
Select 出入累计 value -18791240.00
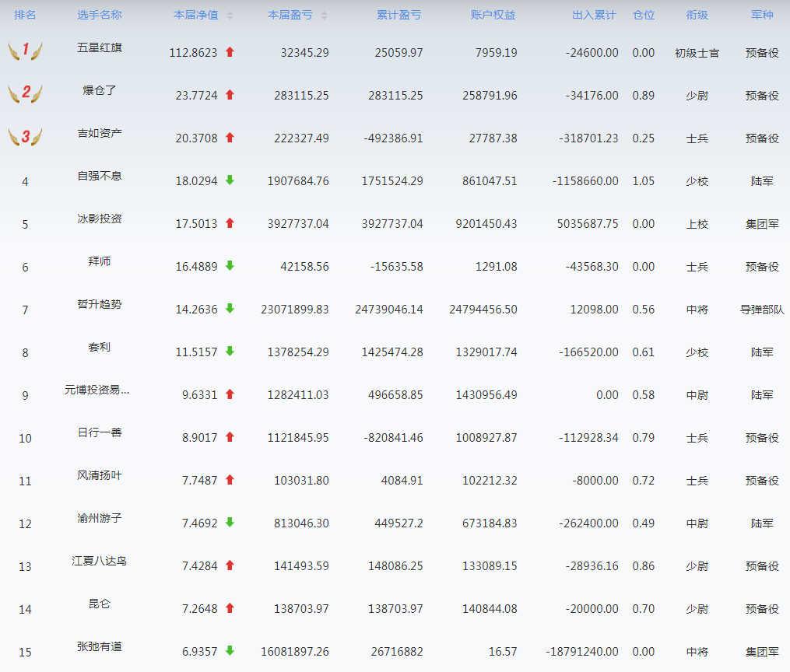click(x=582, y=652)
